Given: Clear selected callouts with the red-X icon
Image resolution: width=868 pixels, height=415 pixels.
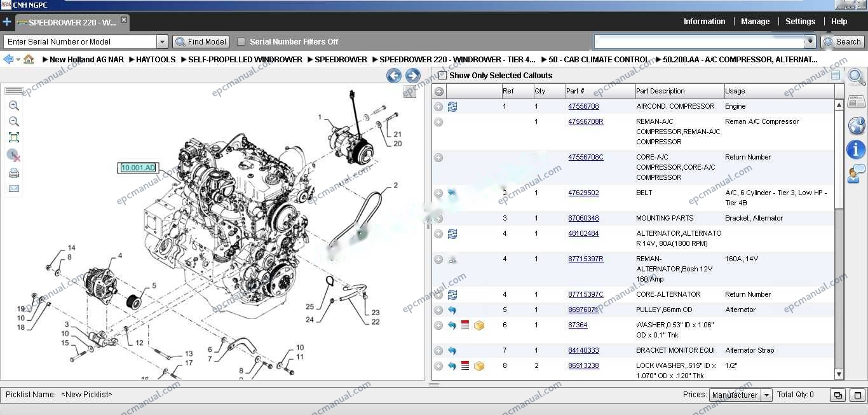Looking at the screenshot, I should point(13,155).
